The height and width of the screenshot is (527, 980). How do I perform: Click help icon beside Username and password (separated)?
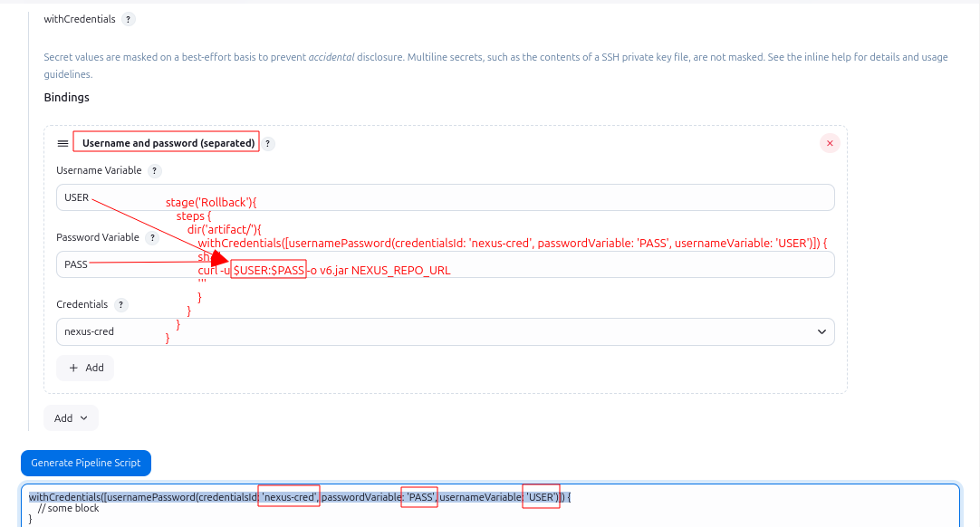click(268, 143)
